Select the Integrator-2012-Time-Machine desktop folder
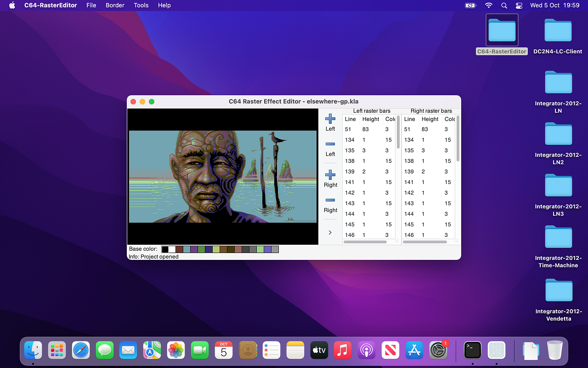The width and height of the screenshot is (588, 368). 559,246
